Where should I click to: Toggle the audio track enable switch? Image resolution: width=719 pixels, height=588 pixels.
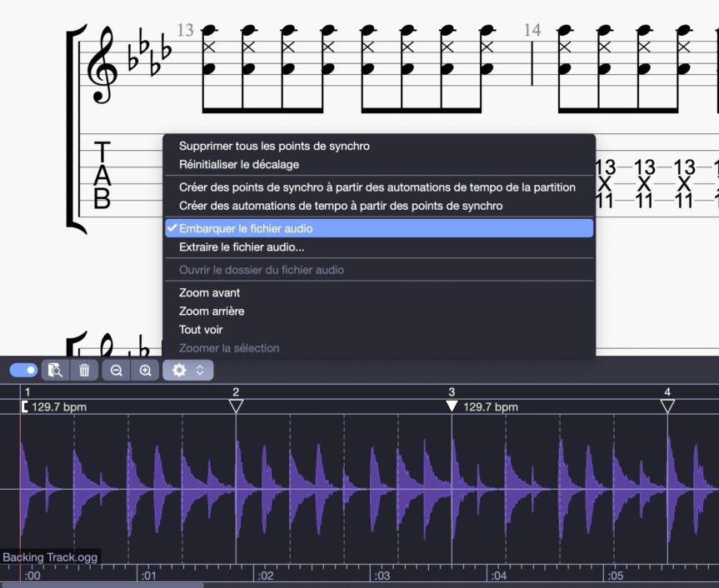(23, 370)
